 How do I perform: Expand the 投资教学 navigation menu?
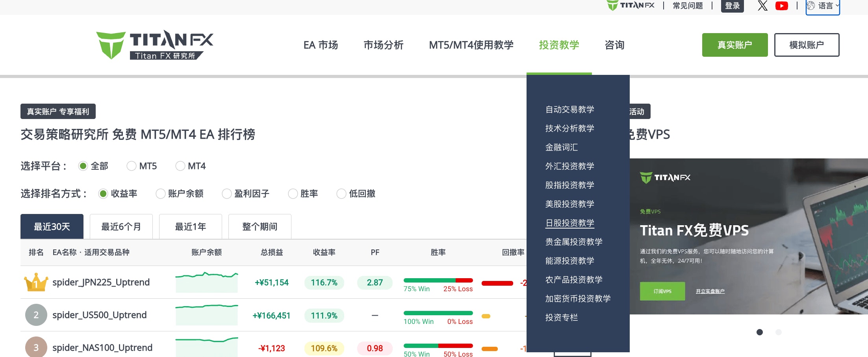tap(559, 45)
